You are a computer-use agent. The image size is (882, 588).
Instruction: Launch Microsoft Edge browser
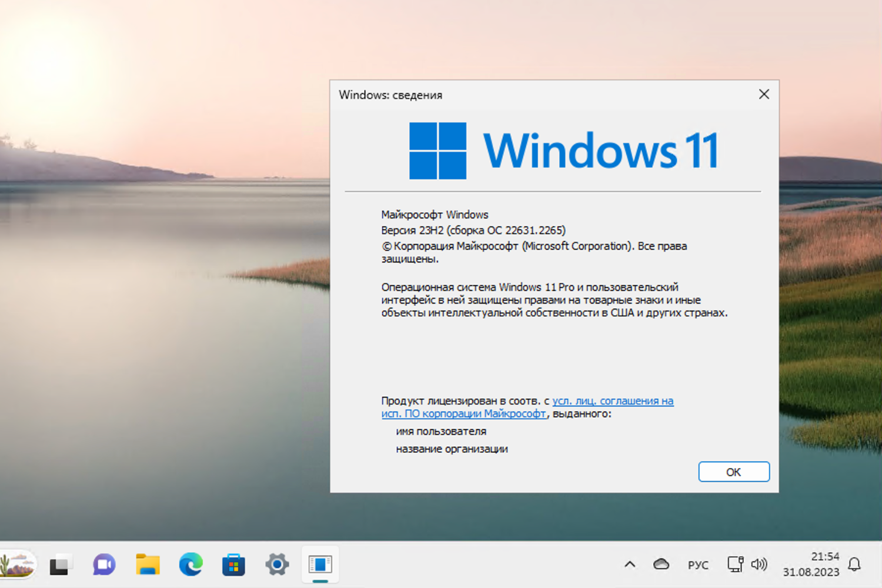pyautogui.click(x=191, y=564)
